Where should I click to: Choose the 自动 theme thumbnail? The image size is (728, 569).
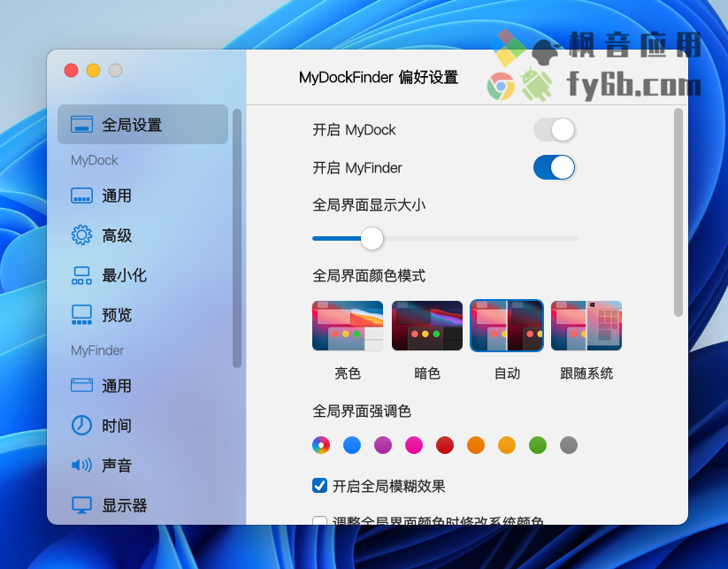507,326
